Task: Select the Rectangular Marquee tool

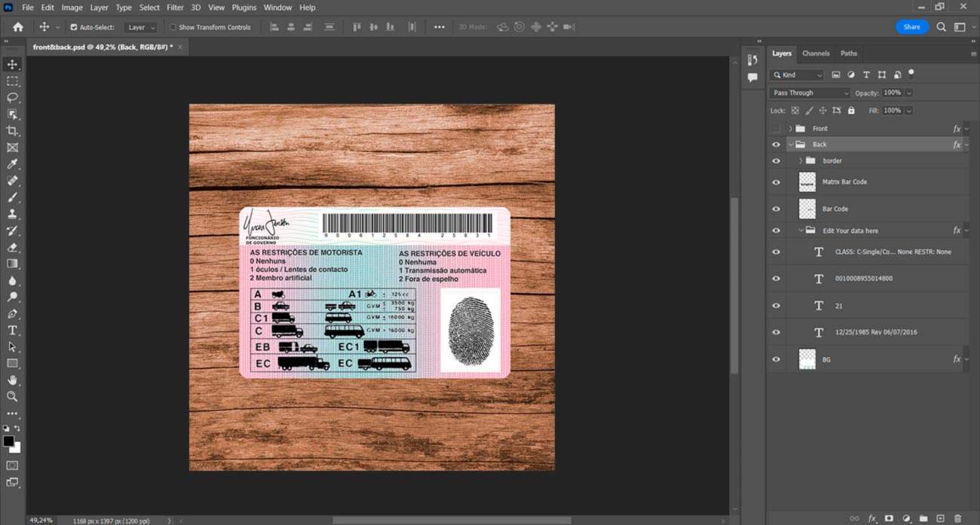Action: 12,81
